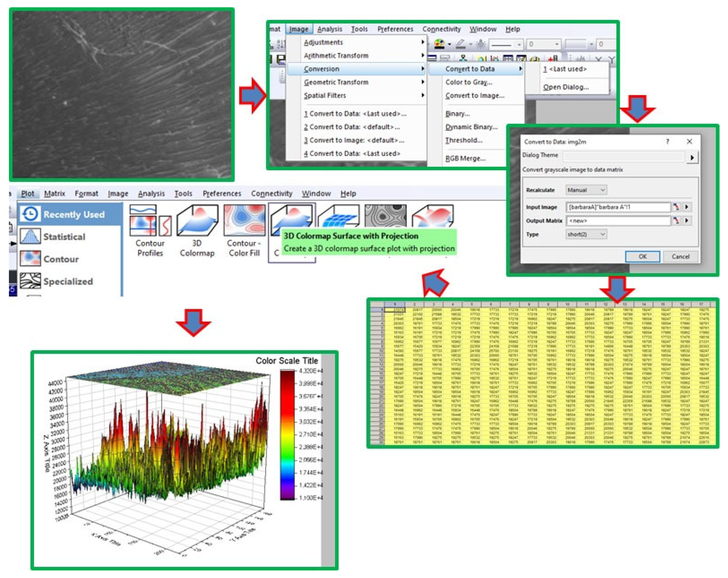Expand the Dialog Theme arrow menu
Viewport: 728px width, 578px height.
coord(692,157)
